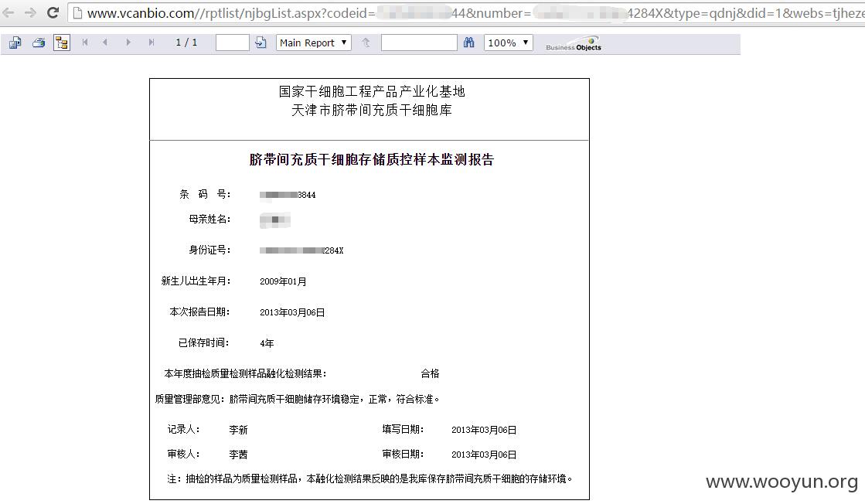Click the 已保存时间 label
The height and width of the screenshot is (504, 865).
pos(203,343)
